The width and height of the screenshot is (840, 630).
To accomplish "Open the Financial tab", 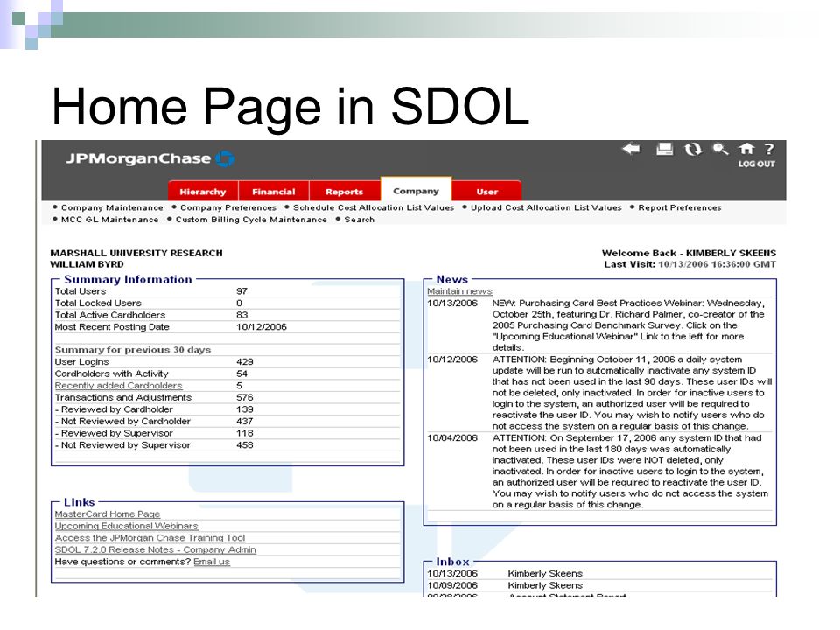I will pos(274,192).
